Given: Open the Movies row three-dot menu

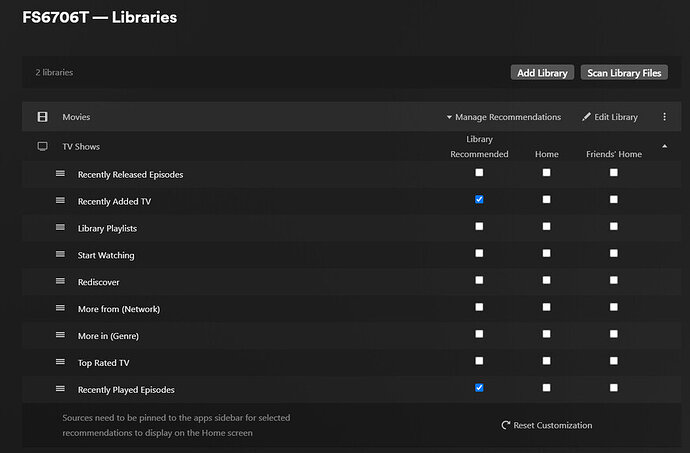Looking at the screenshot, I should point(664,117).
